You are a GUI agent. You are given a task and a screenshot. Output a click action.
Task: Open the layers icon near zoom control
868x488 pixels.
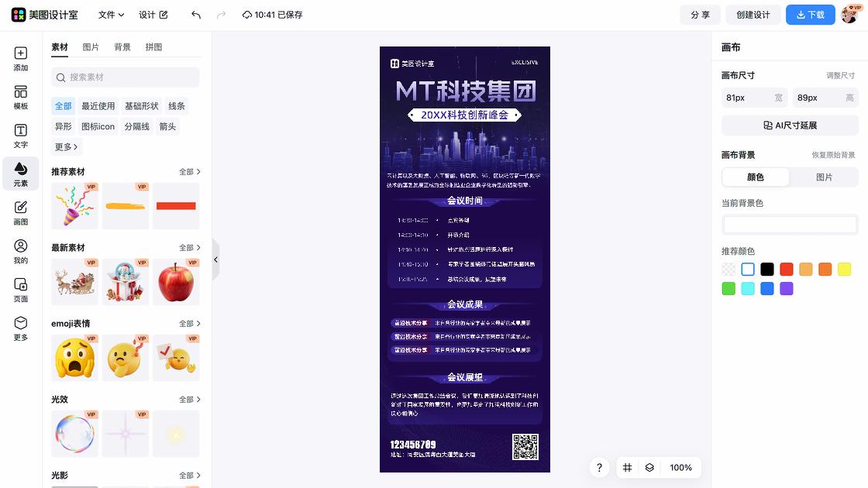(x=649, y=467)
